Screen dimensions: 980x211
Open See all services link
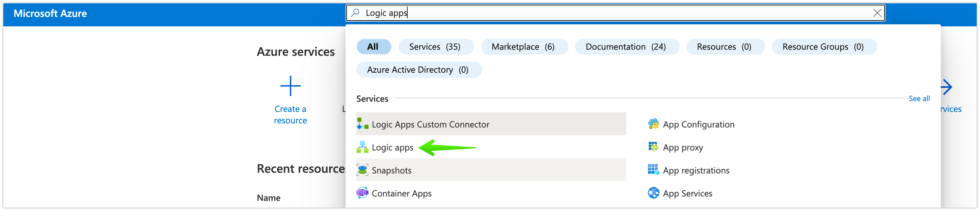tap(919, 99)
